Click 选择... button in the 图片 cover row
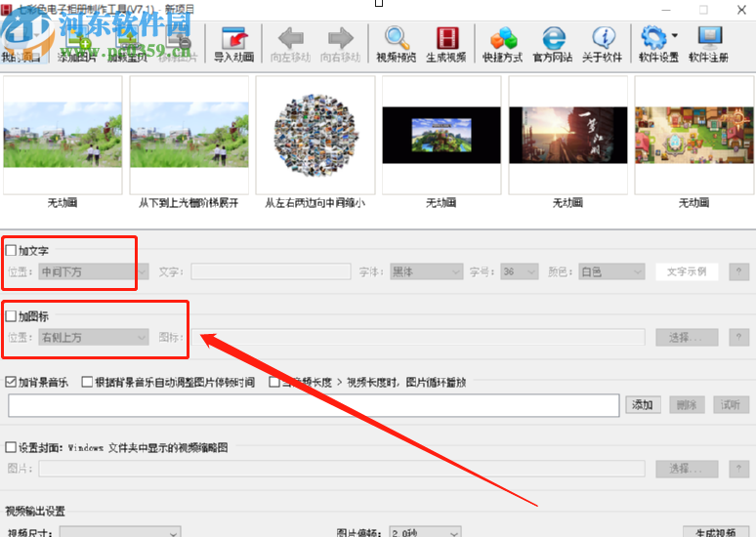 coord(687,469)
